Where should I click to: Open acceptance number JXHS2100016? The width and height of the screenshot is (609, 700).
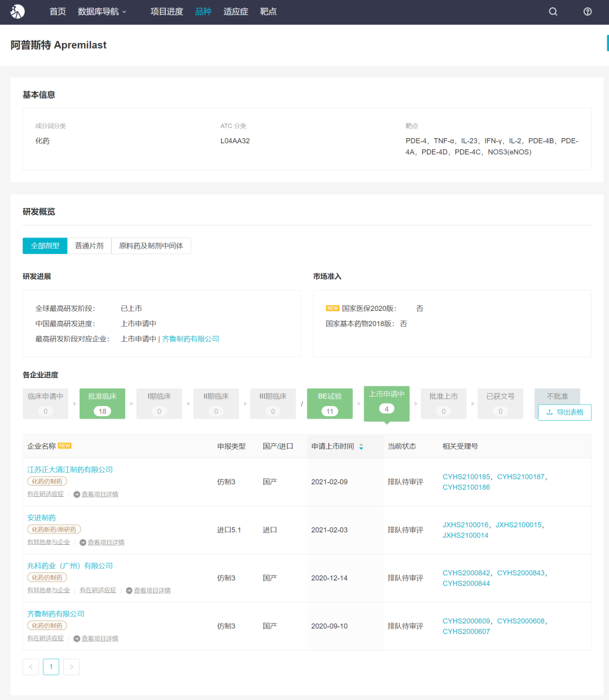[466, 525]
